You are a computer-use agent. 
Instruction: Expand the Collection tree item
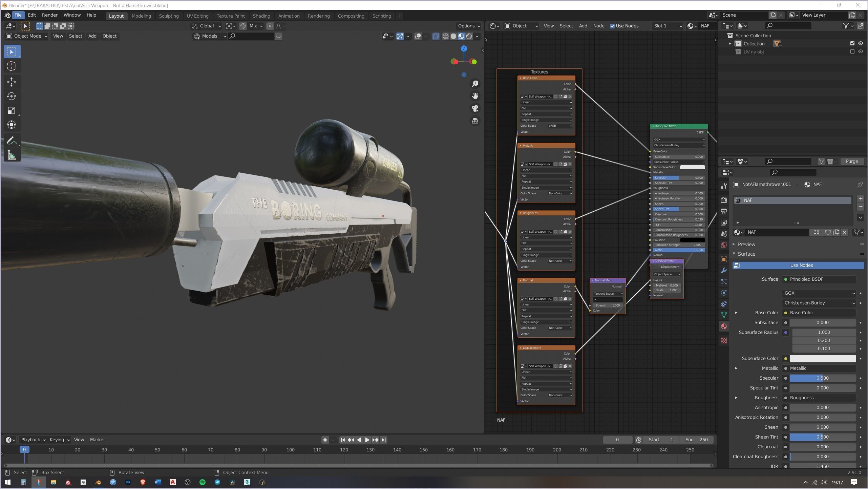tap(730, 44)
